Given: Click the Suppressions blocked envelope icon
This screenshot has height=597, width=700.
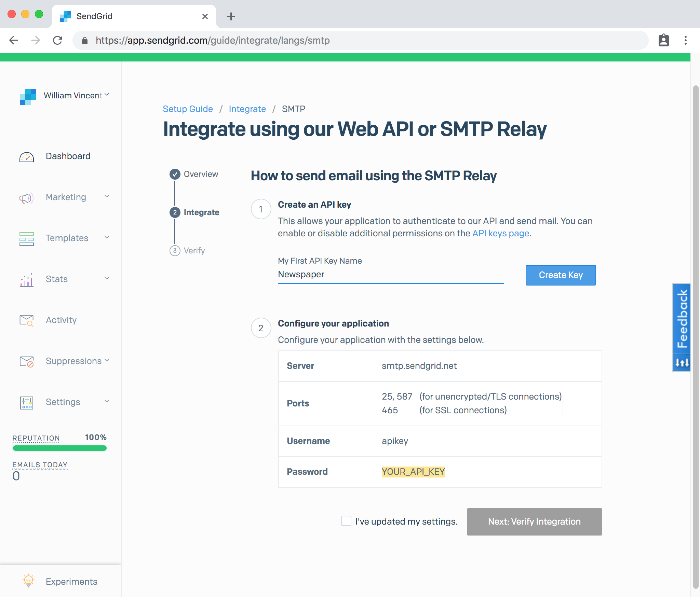Looking at the screenshot, I should [x=26, y=362].
